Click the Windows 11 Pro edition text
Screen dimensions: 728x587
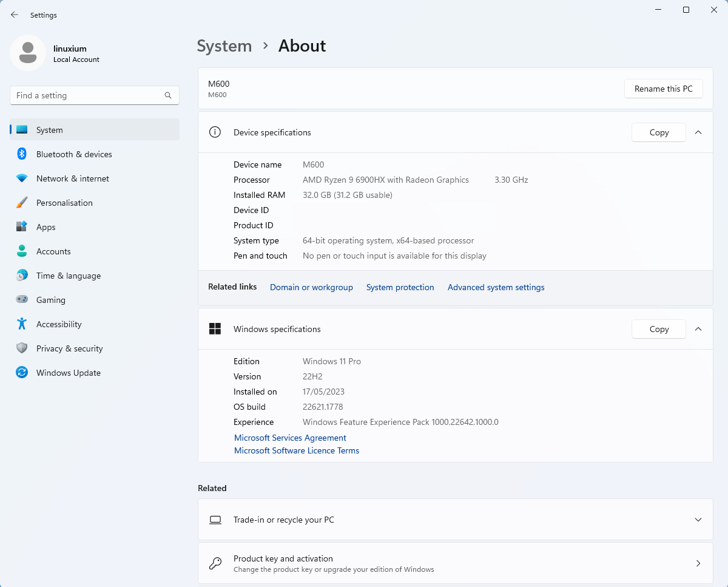coord(332,361)
